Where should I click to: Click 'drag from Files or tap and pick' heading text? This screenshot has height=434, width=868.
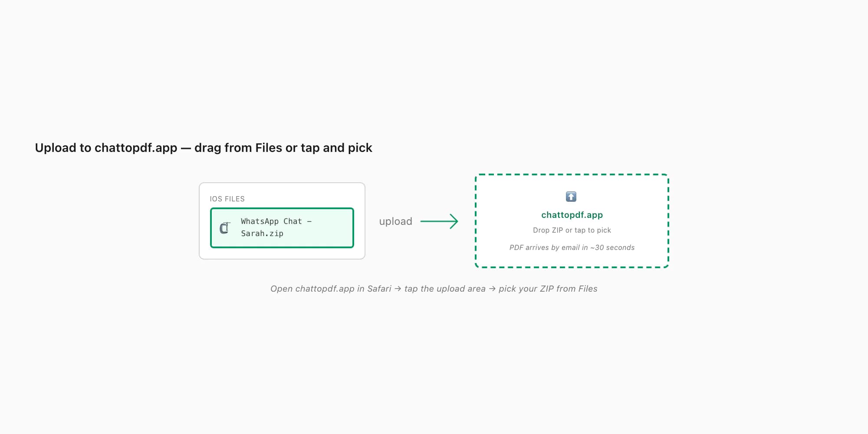pos(283,148)
